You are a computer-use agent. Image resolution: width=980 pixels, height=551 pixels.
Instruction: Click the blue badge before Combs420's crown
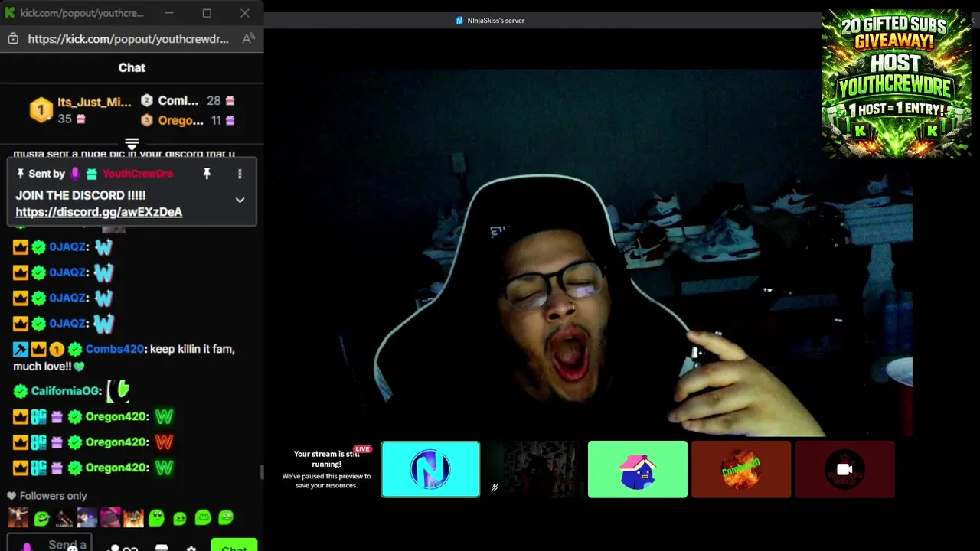click(x=21, y=350)
